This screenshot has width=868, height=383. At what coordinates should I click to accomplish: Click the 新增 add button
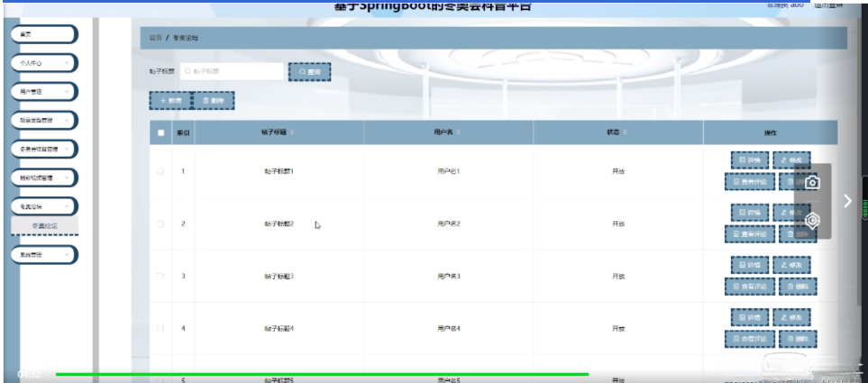pyautogui.click(x=170, y=101)
